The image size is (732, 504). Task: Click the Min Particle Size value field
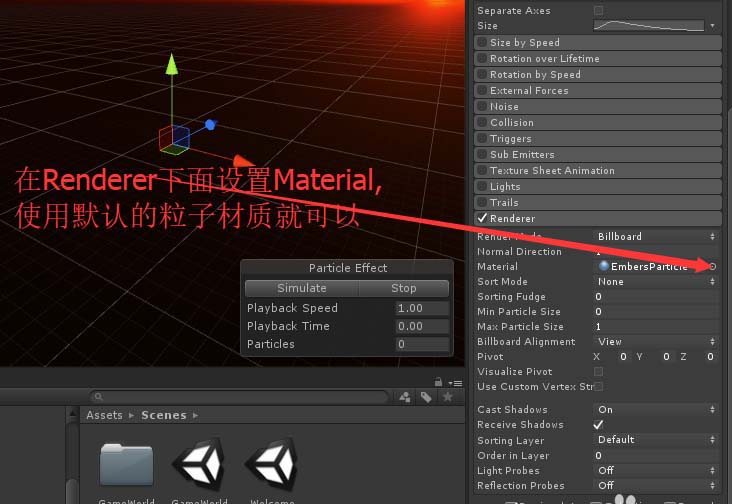(x=655, y=311)
